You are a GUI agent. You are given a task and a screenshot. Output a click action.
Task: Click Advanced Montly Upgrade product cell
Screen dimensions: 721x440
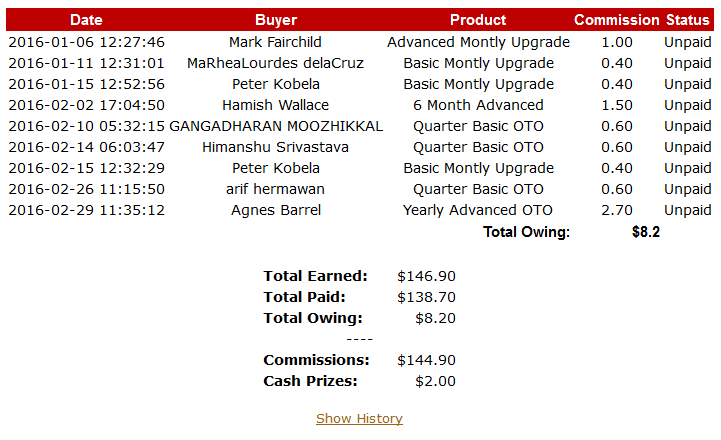[478, 42]
